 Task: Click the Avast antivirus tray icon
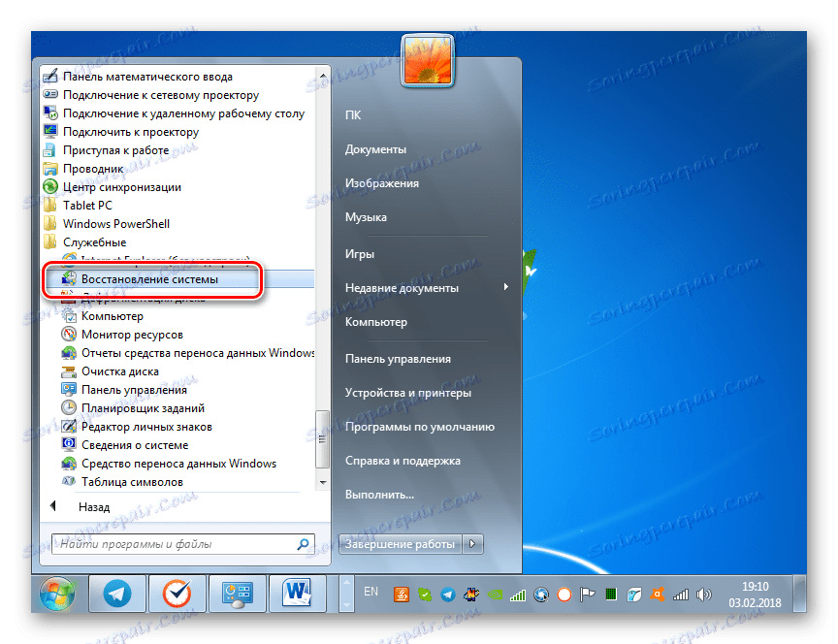click(x=657, y=595)
